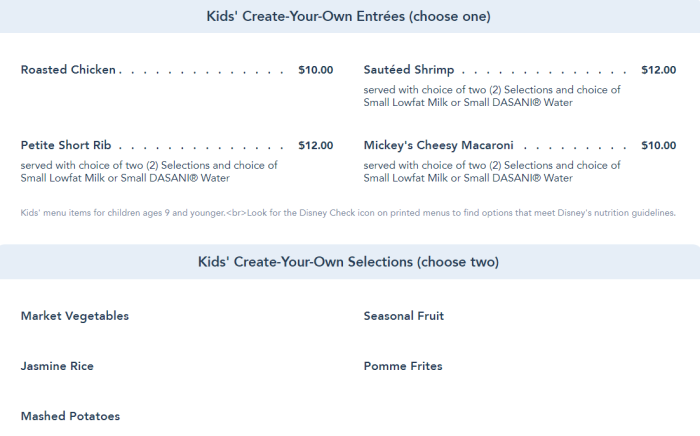The image size is (700, 436).
Task: Click the description under Mickey's Cheesy Macaroni
Action: pyautogui.click(x=492, y=171)
